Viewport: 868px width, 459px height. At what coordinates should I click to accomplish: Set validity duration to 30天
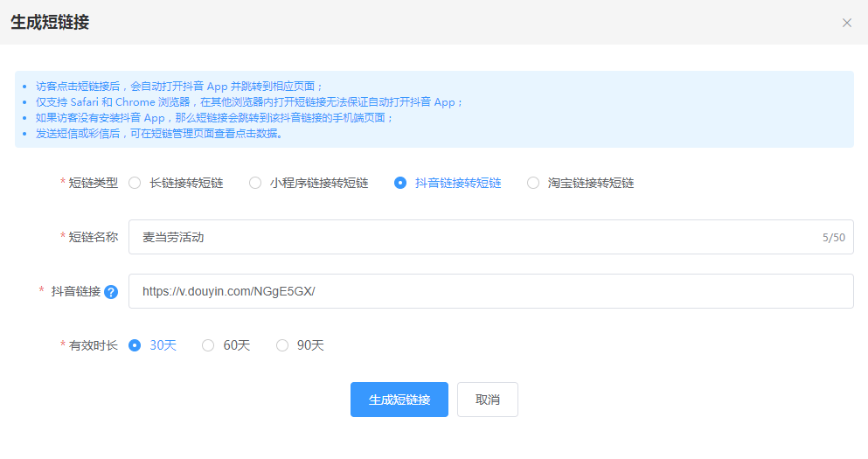tap(135, 345)
